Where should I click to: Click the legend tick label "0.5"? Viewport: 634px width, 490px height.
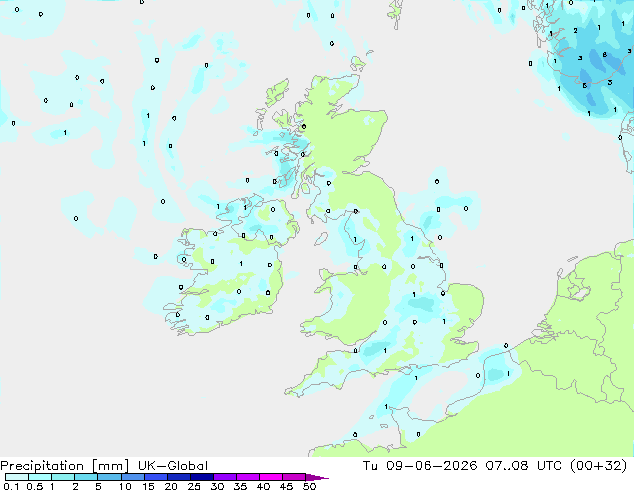click(x=35, y=486)
